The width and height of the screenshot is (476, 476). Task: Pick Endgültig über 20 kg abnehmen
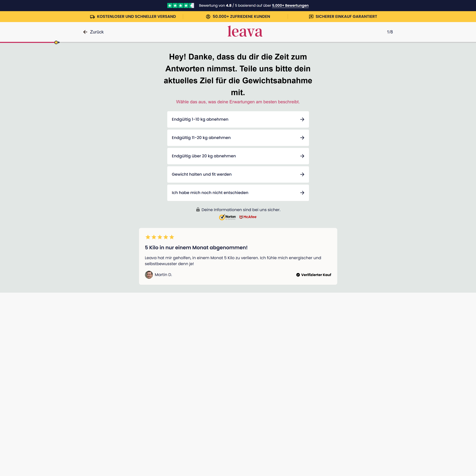[238, 156]
